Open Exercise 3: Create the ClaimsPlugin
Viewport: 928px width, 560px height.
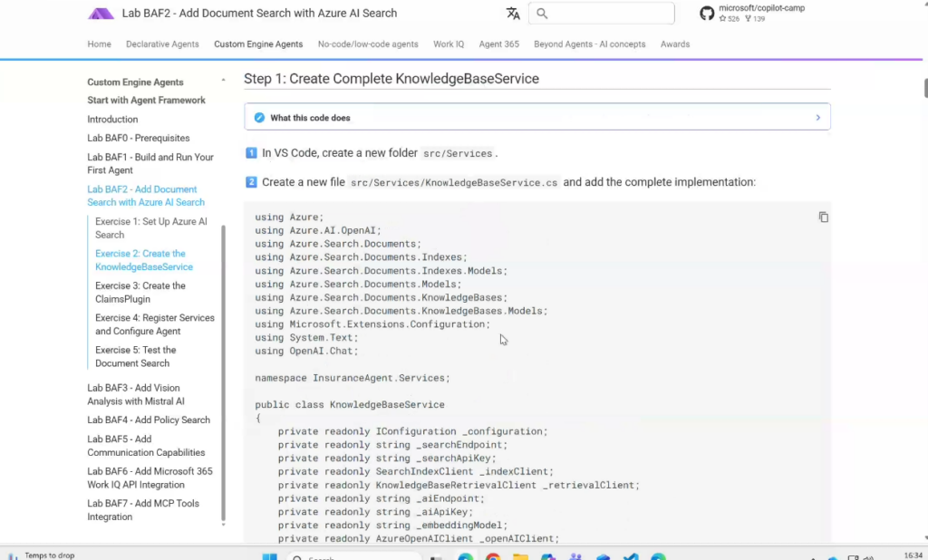point(140,292)
